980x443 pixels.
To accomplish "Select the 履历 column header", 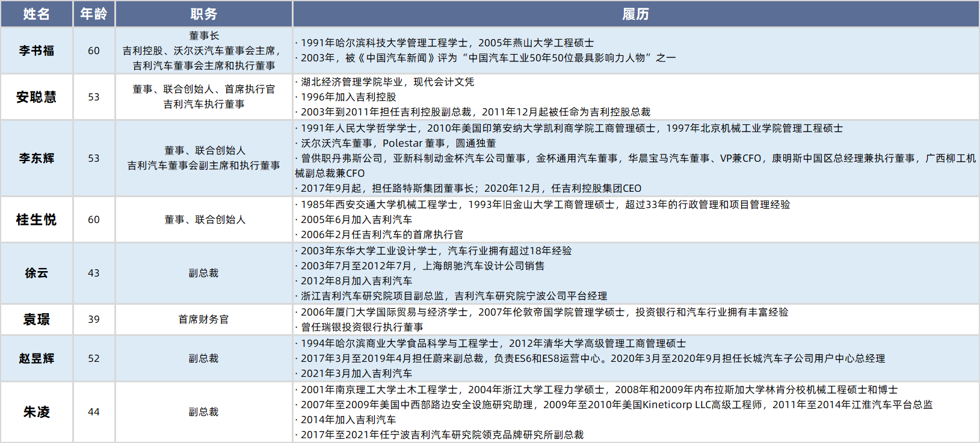I will click(635, 14).
